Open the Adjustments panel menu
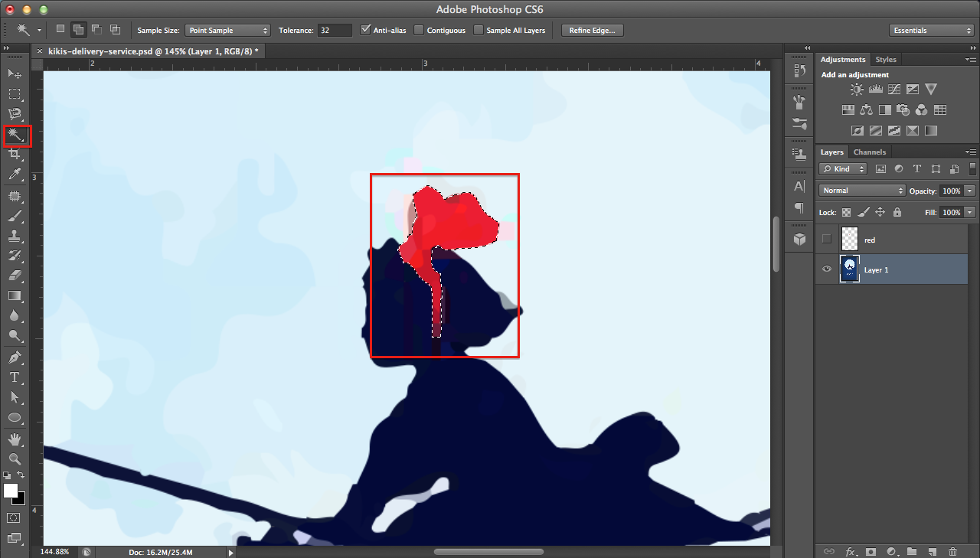Screen dimensions: 980x558 972,59
